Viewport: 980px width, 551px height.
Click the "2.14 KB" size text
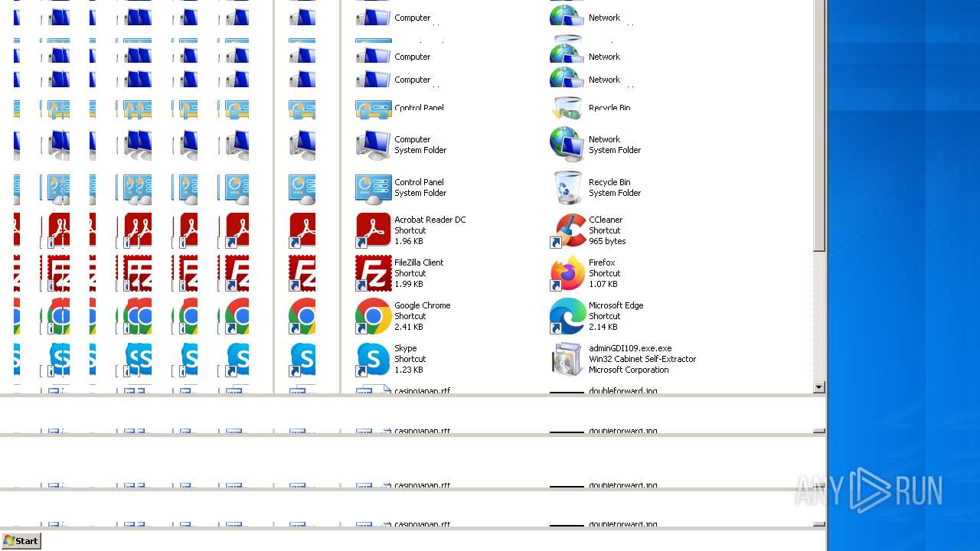click(x=603, y=327)
